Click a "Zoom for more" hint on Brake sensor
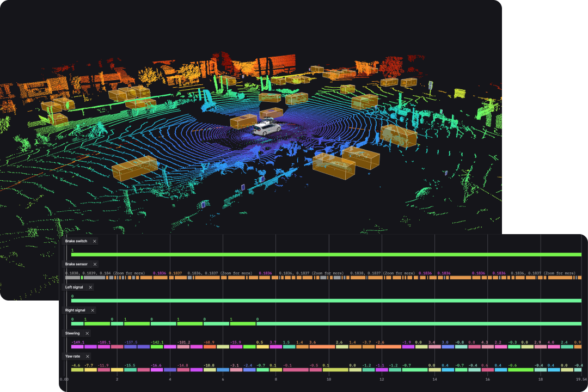Screen dimensions: 588x392 pos(129,273)
